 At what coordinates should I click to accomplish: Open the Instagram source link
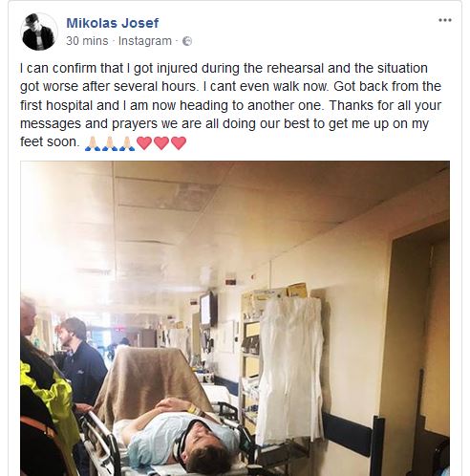pyautogui.click(x=145, y=41)
